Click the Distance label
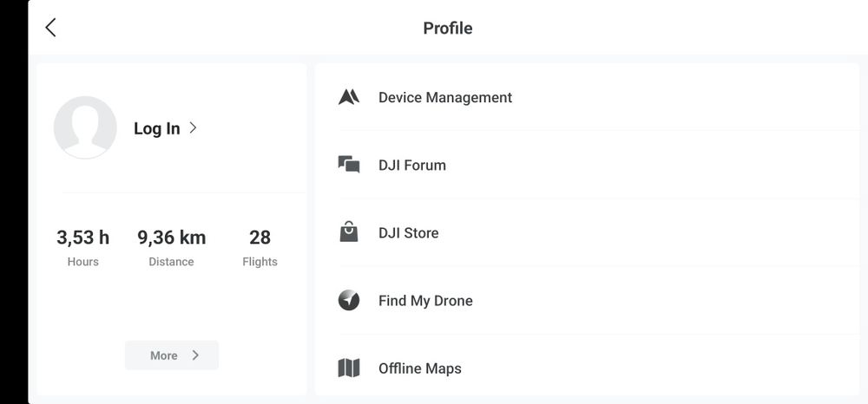Screen dimensions: 868x404 pos(172,262)
